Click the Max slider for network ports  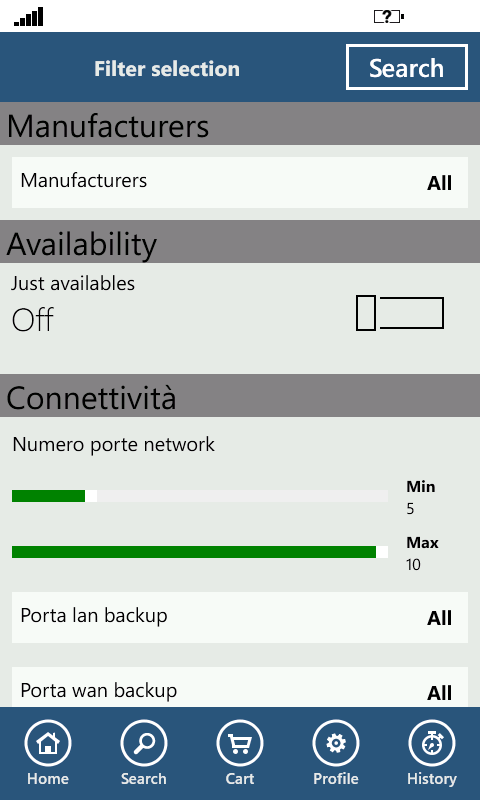pyautogui.click(x=200, y=552)
